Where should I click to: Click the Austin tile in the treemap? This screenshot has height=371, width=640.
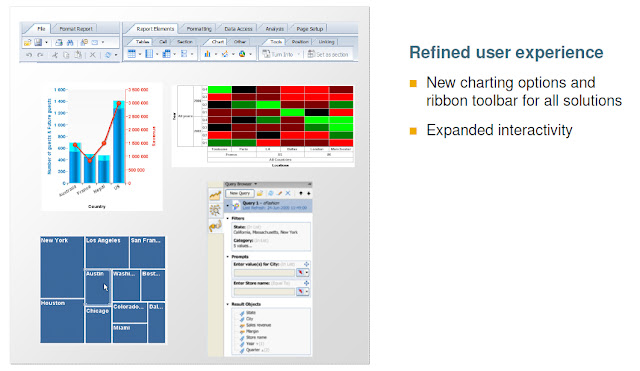point(98,287)
